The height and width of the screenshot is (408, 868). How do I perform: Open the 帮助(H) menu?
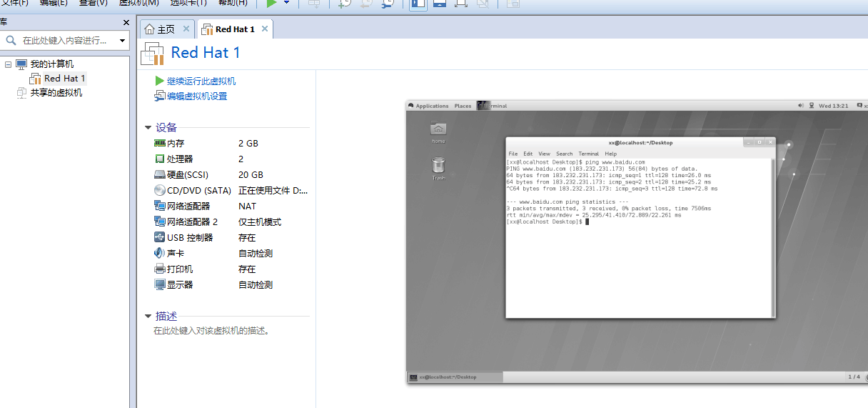233,3
